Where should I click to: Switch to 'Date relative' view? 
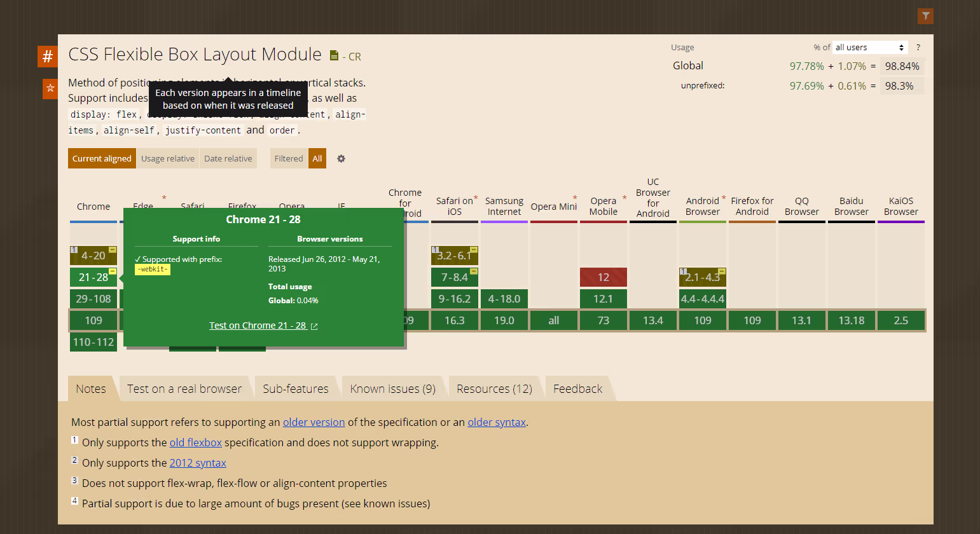pos(228,158)
